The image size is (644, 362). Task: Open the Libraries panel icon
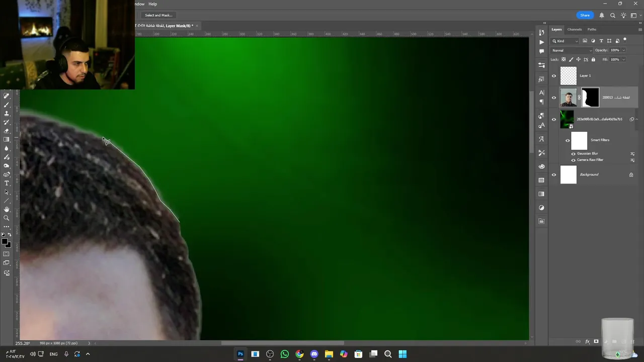click(541, 221)
